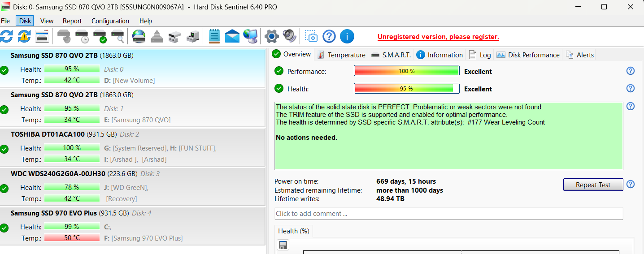Click the drive with chip toolbar icon
Image resolution: width=644 pixels, height=254 pixels.
pyautogui.click(x=193, y=36)
